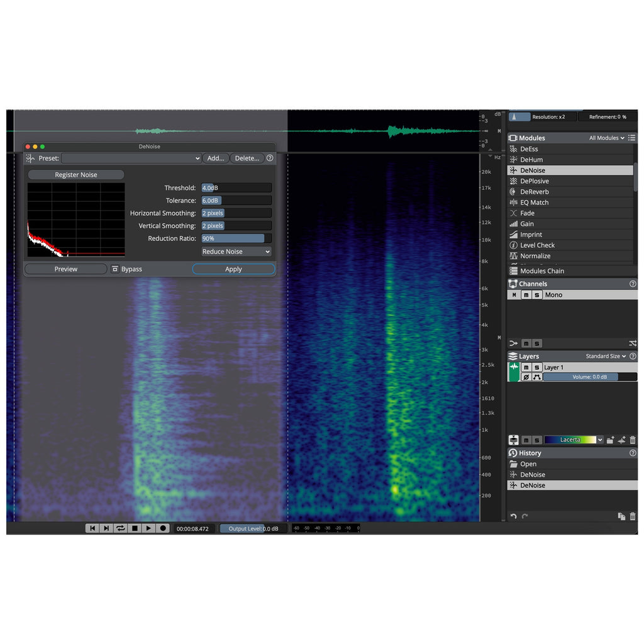Screen dimensions: 644x644
Task: Click the Layer 1 envelope curve icon
Action: 537,377
